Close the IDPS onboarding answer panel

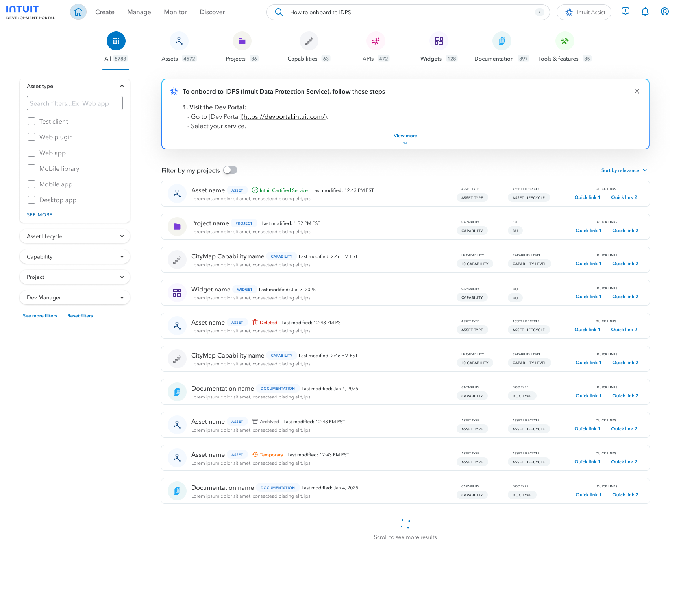click(637, 91)
